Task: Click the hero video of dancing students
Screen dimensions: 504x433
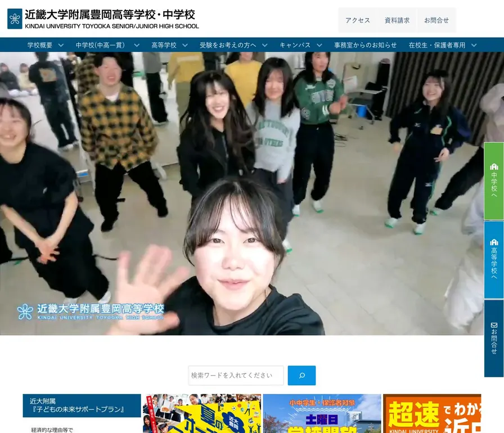Action: point(242,193)
